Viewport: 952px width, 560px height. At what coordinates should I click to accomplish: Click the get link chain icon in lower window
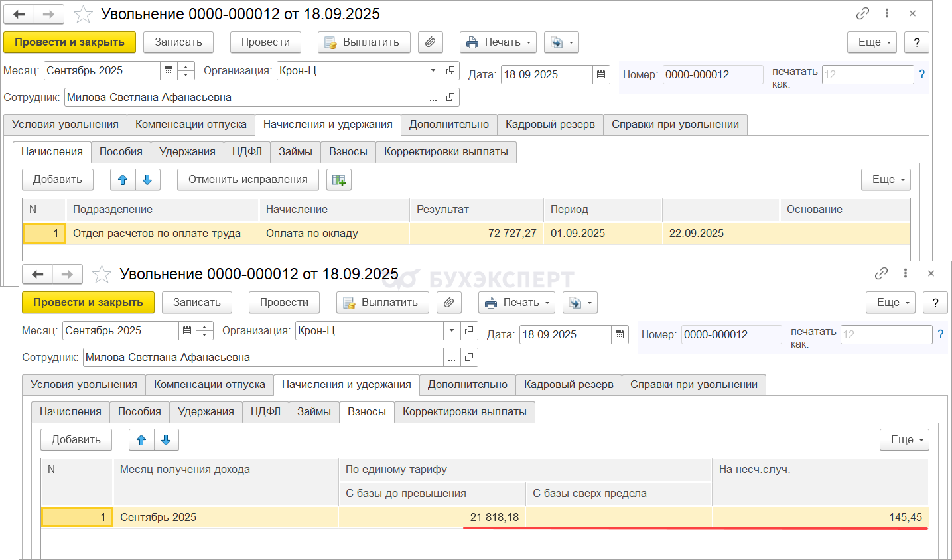point(881,273)
